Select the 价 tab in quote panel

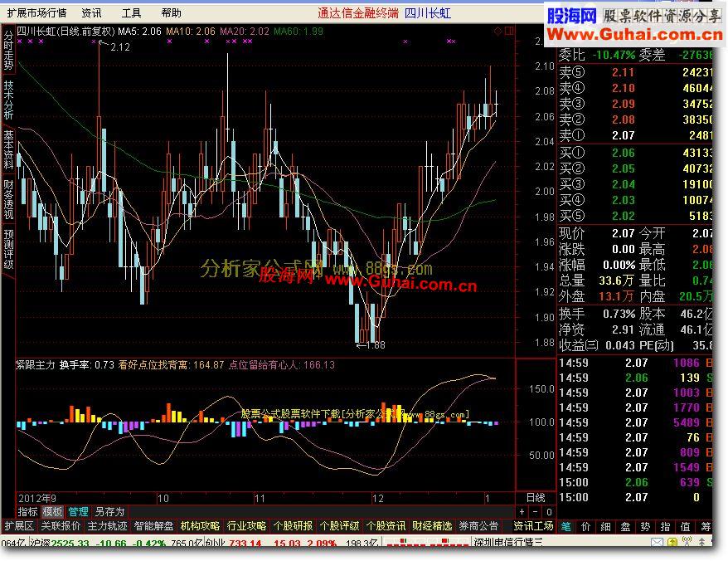point(586,527)
